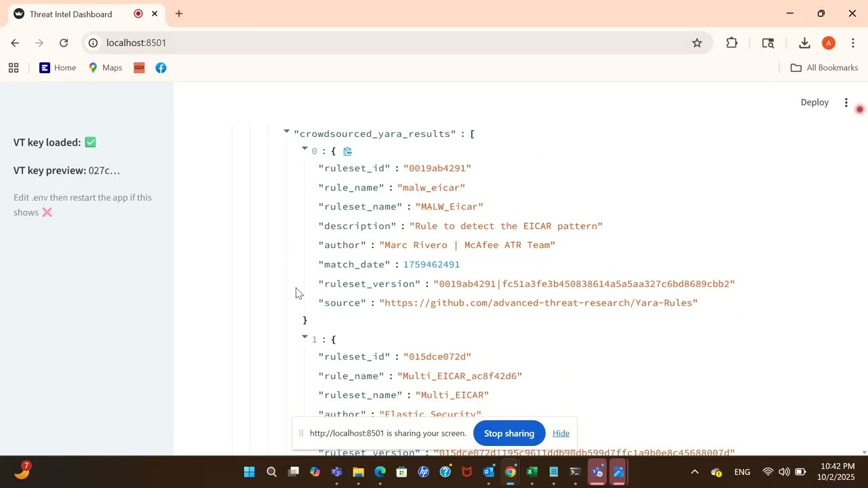Open Chrome three-dot menu
The width and height of the screenshot is (868, 488).
point(853,43)
